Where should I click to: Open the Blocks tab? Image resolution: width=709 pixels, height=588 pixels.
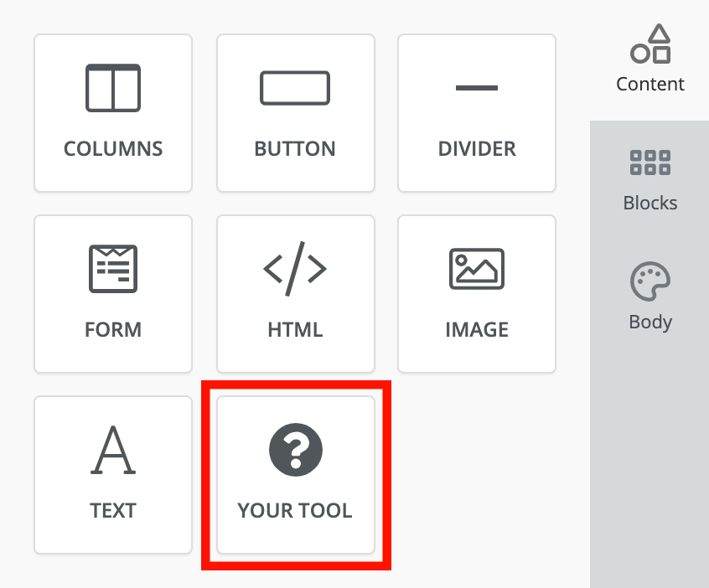(x=649, y=180)
